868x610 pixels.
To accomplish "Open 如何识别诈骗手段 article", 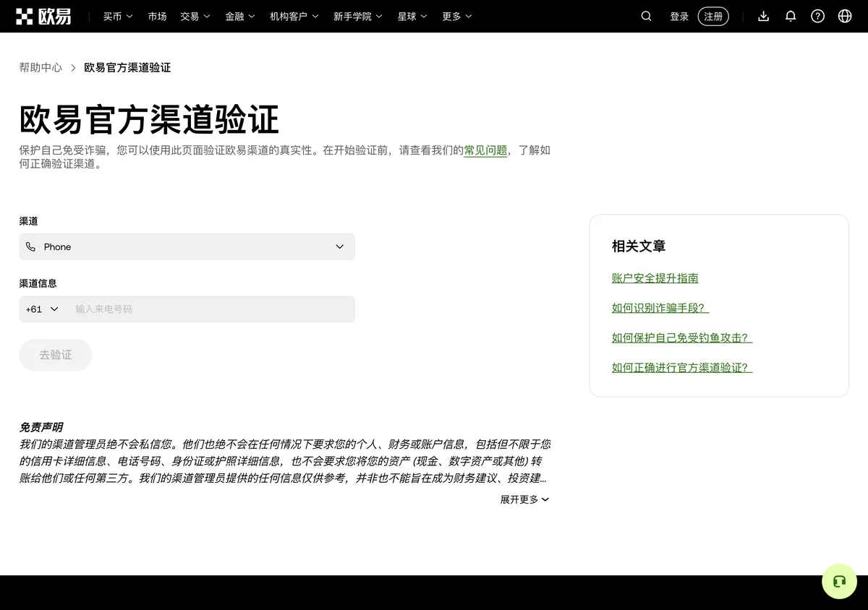I will point(660,308).
